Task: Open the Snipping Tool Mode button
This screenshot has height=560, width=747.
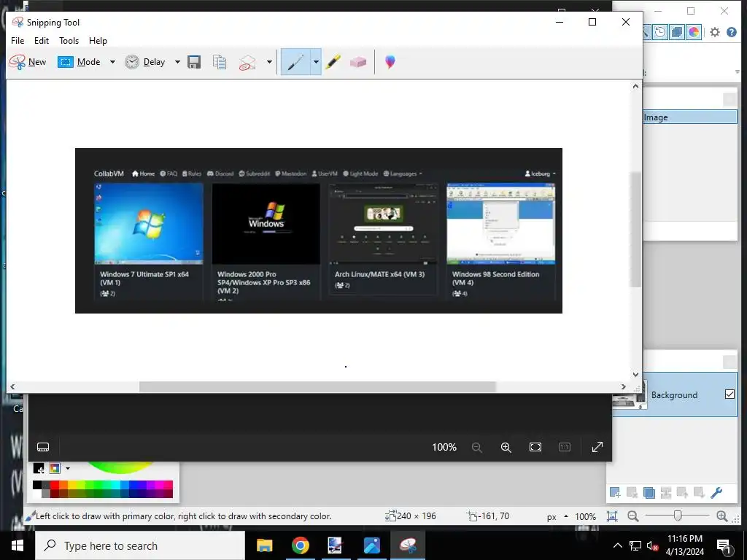Action: (x=79, y=62)
